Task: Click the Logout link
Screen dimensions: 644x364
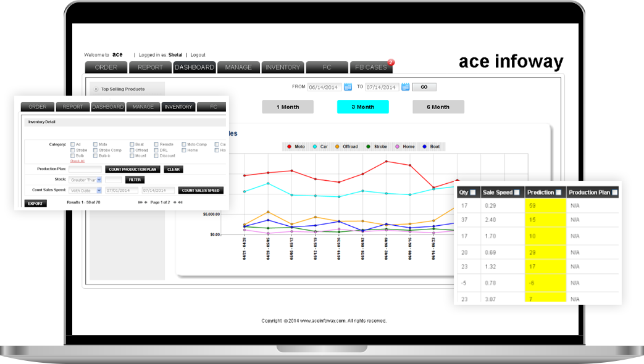Action: click(198, 55)
